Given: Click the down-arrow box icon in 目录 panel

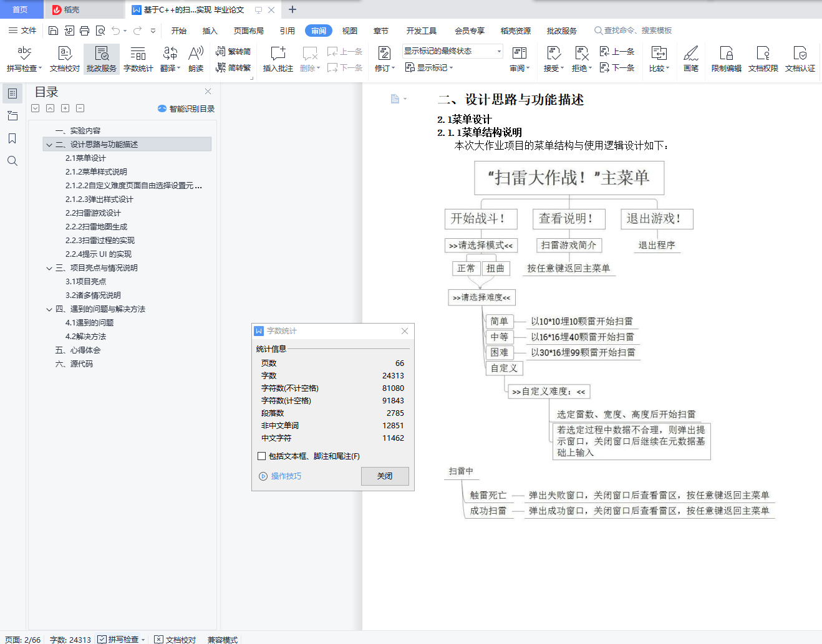Looking at the screenshot, I should pyautogui.click(x=36, y=108).
